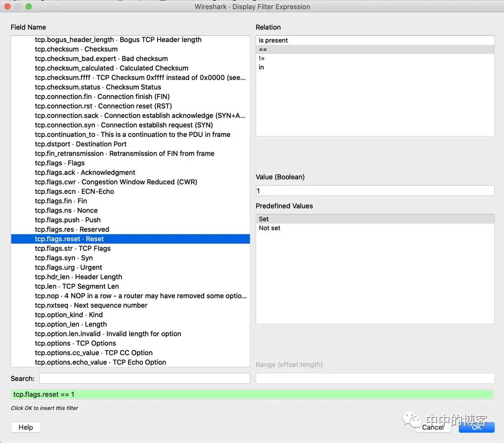
Task: Select tcp.options · TCP Options
Action: click(x=131, y=343)
